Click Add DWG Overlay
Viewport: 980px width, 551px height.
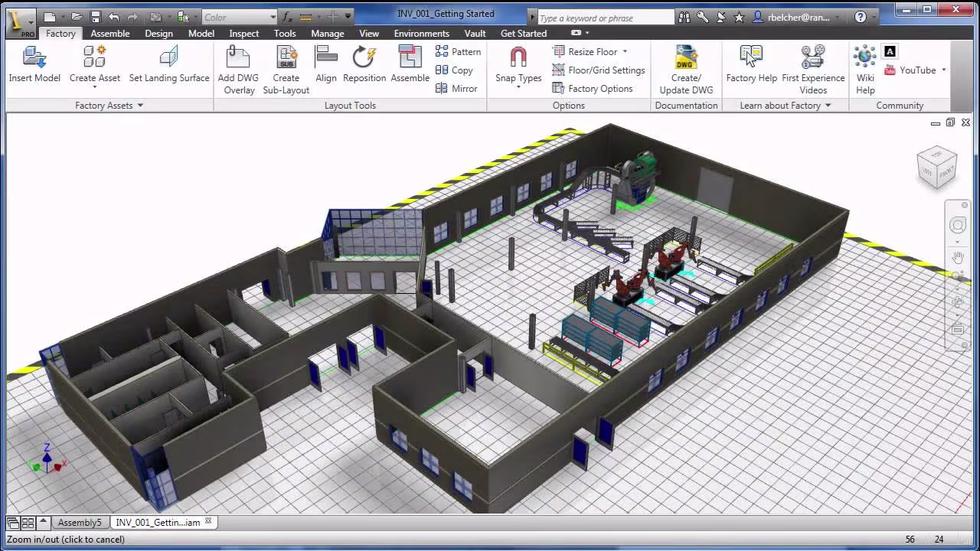[x=239, y=70]
